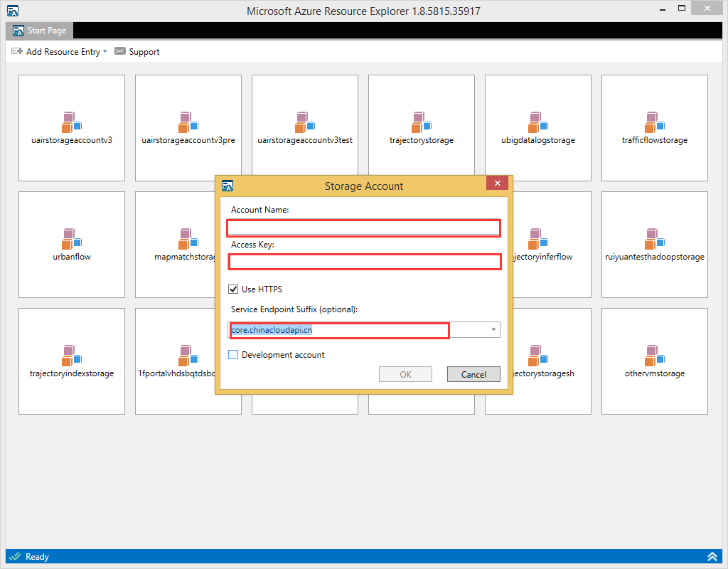Click the trajectoryindexstorage account icon
This screenshot has height=569, width=728.
72,356
